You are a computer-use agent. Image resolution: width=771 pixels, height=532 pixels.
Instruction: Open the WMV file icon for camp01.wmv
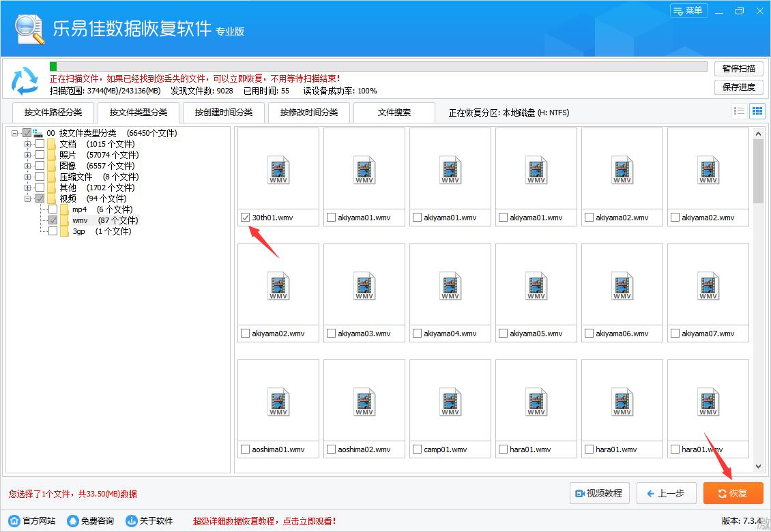(450, 402)
